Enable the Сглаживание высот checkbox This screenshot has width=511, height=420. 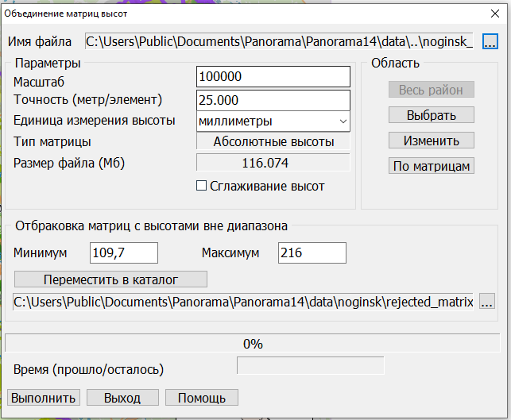click(x=201, y=186)
